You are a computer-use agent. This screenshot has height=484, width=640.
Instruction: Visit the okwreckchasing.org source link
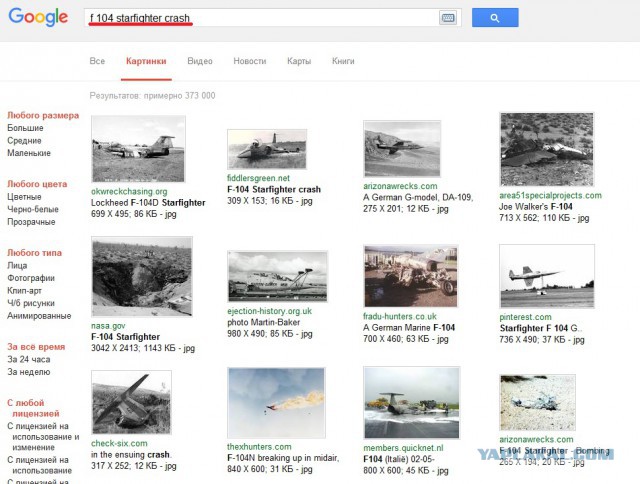[x=129, y=191]
